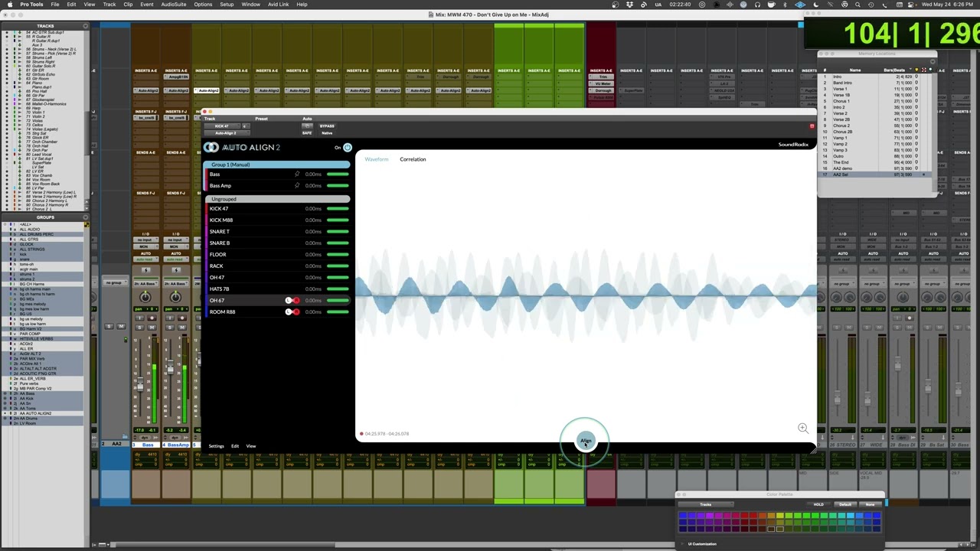Click the HOLD button in Color Palette

tap(818, 504)
